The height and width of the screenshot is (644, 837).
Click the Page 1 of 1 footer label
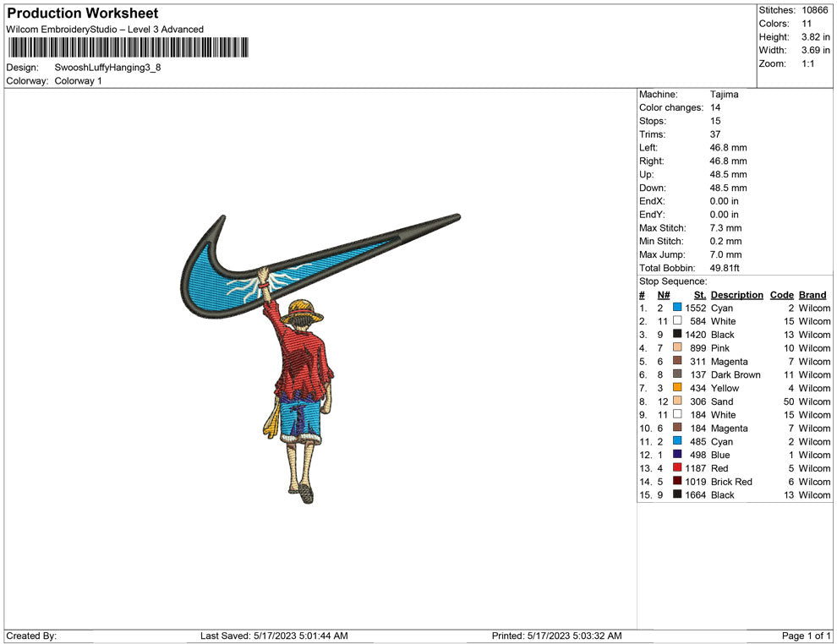(x=807, y=636)
